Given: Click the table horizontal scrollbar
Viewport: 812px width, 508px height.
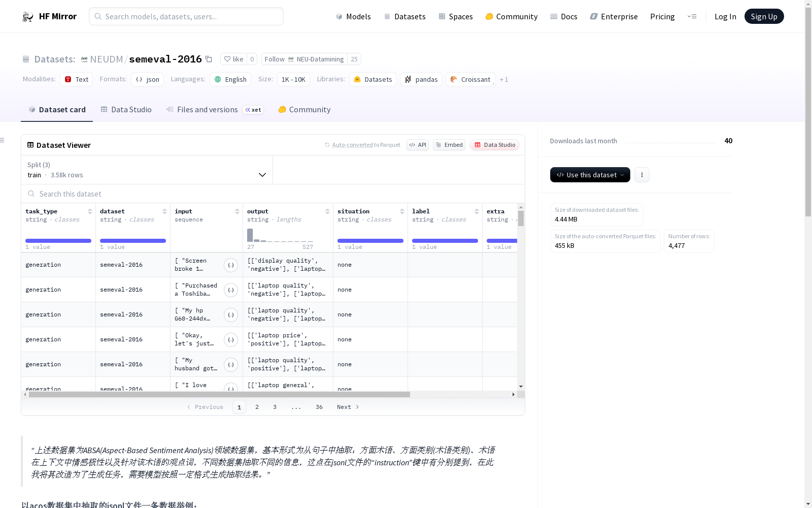Looking at the screenshot, I should point(219,394).
